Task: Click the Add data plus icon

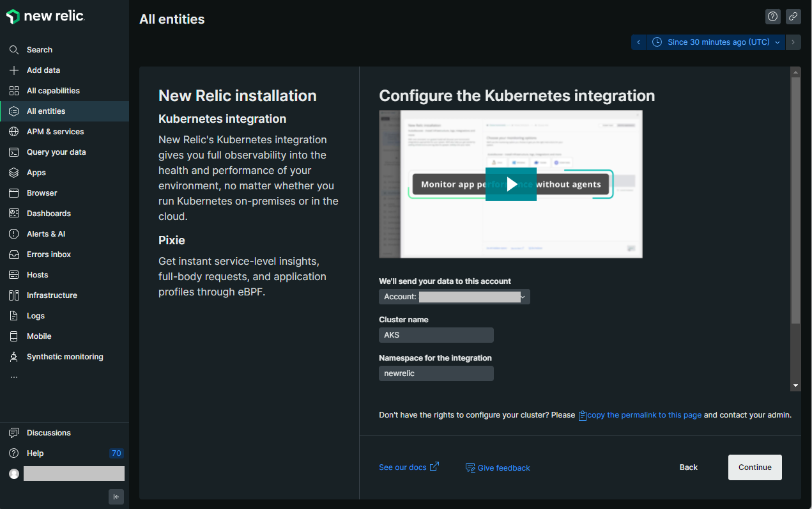Action: [14, 70]
